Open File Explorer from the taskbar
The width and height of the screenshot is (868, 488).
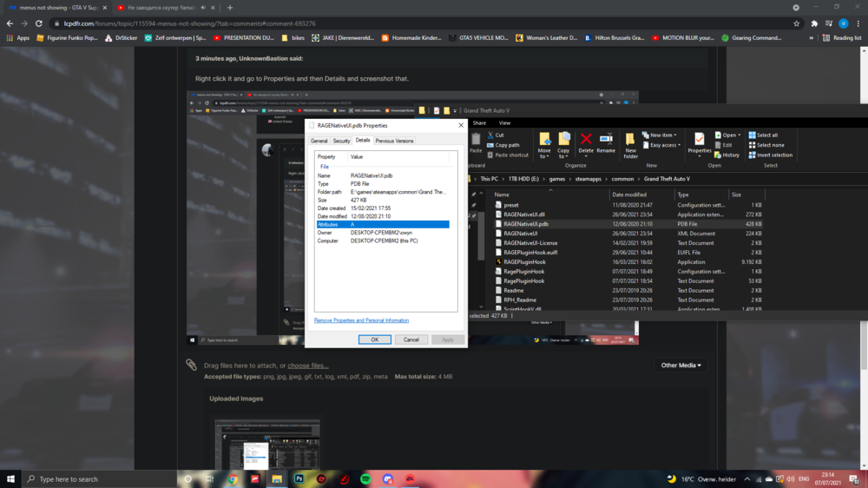coord(277,479)
